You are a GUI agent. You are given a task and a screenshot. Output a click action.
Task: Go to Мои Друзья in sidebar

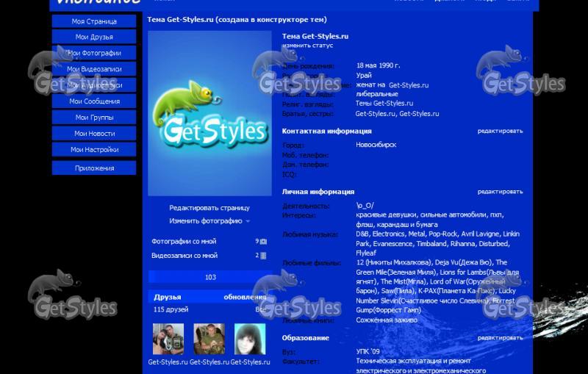94,37
